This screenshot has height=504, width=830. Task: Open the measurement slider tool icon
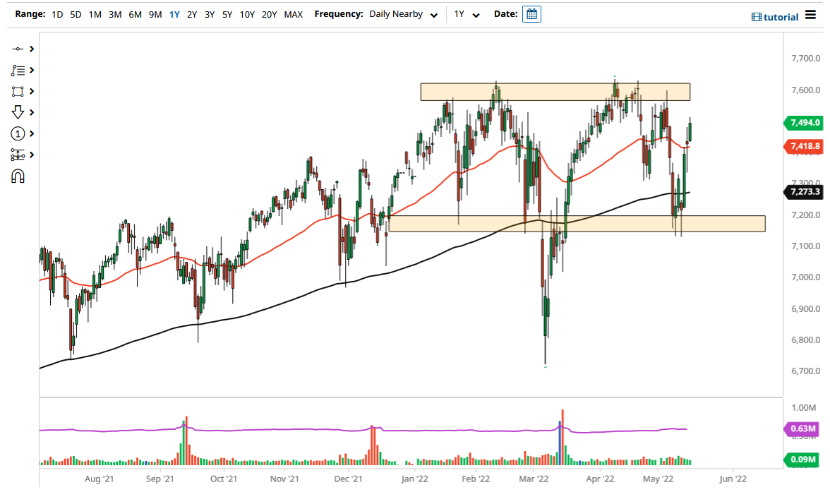point(18,155)
